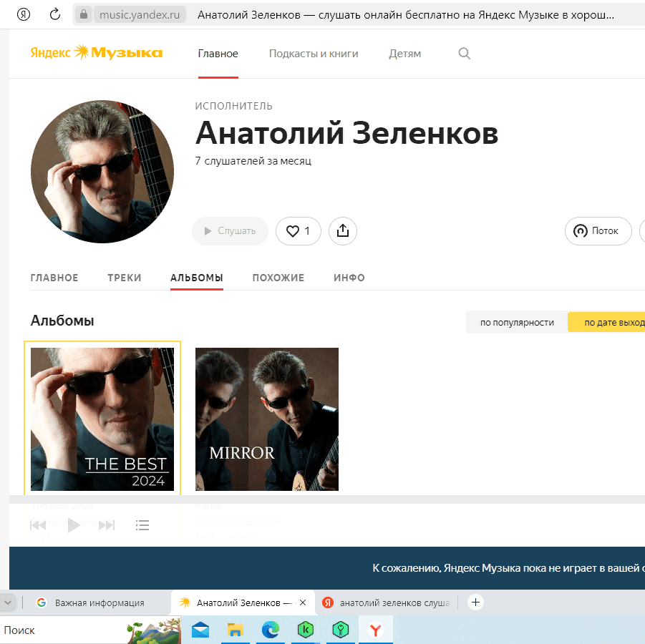645x644 pixels.
Task: Click the 7 слушателей за месяц text
Action: (x=253, y=161)
